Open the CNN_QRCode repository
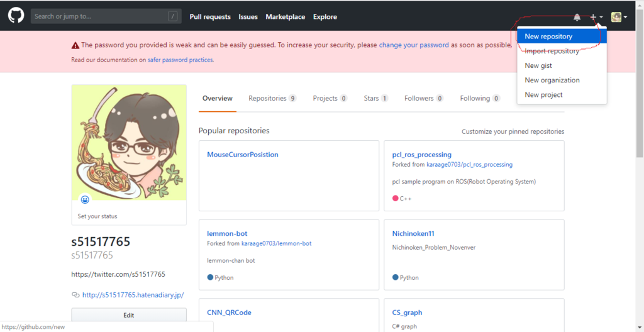The height and width of the screenshot is (332, 644). coord(229,313)
